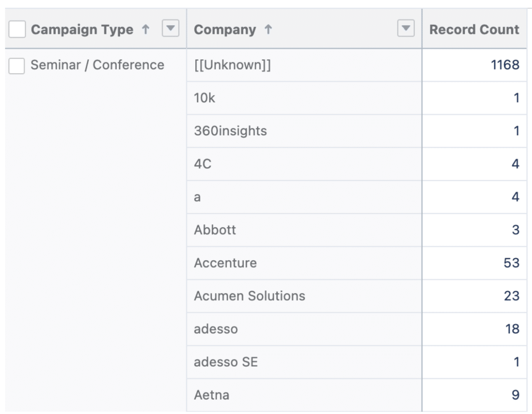
Task: Select the Company column header
Action: 225,29
